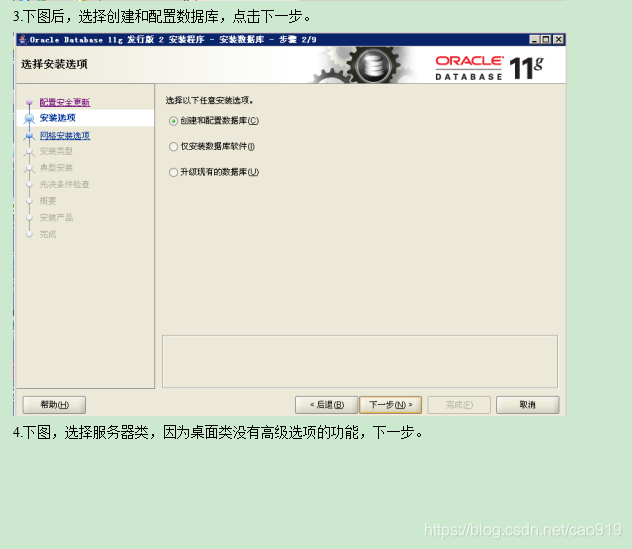Click the installer title bar text

pyautogui.click(x=173, y=40)
